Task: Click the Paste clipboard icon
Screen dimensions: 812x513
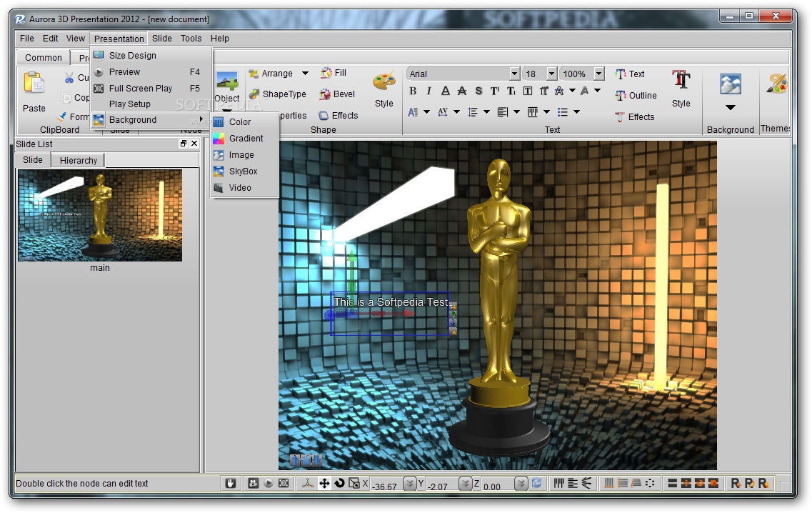Action: 34,83
